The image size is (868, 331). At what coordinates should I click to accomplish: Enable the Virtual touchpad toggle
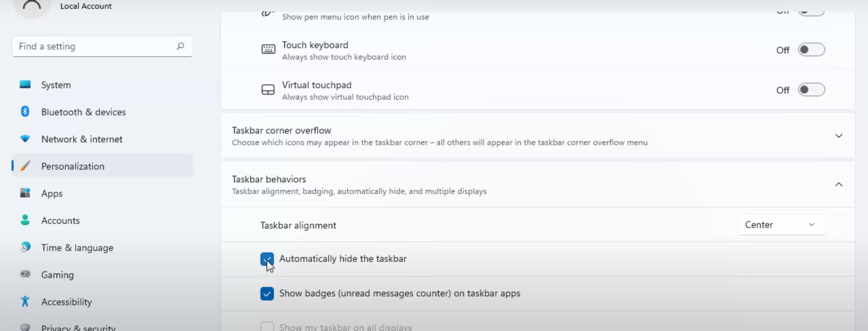(x=811, y=90)
